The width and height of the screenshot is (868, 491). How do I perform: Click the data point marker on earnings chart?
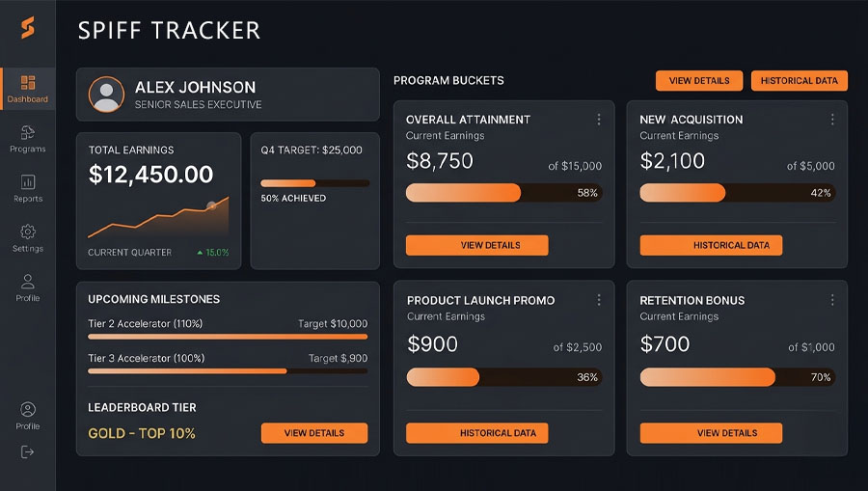211,205
